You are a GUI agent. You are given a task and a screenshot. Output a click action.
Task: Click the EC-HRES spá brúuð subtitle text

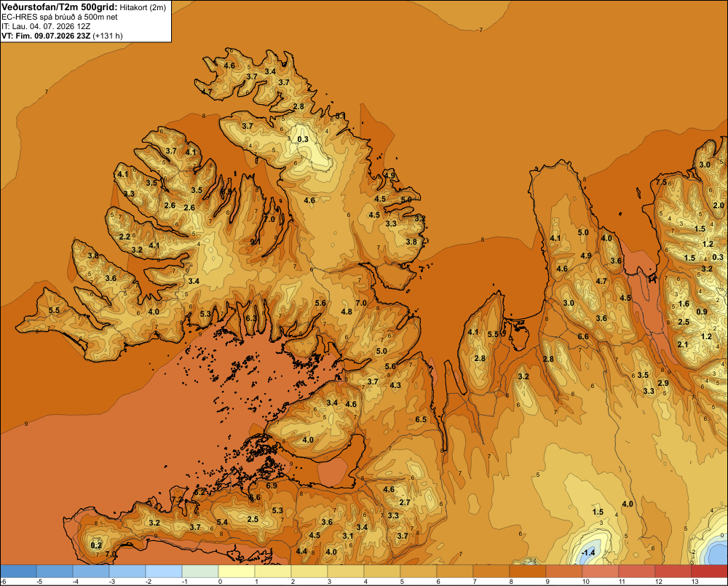60,17
